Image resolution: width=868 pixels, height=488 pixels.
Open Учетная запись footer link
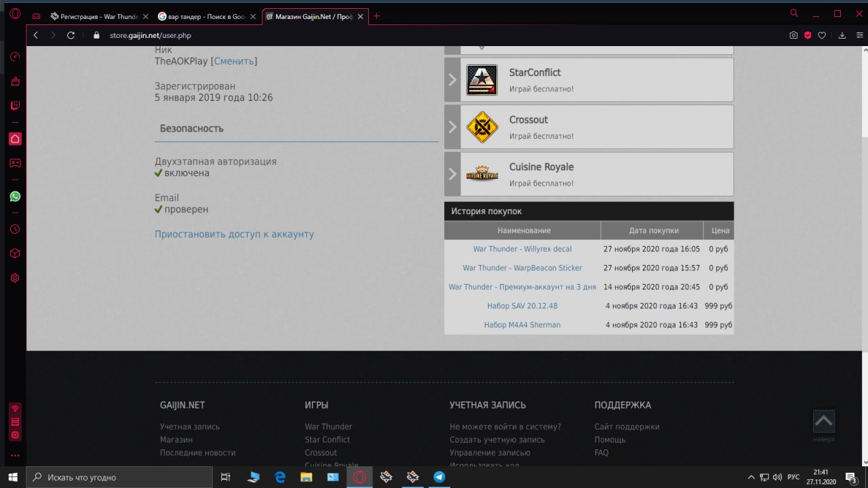[190, 426]
